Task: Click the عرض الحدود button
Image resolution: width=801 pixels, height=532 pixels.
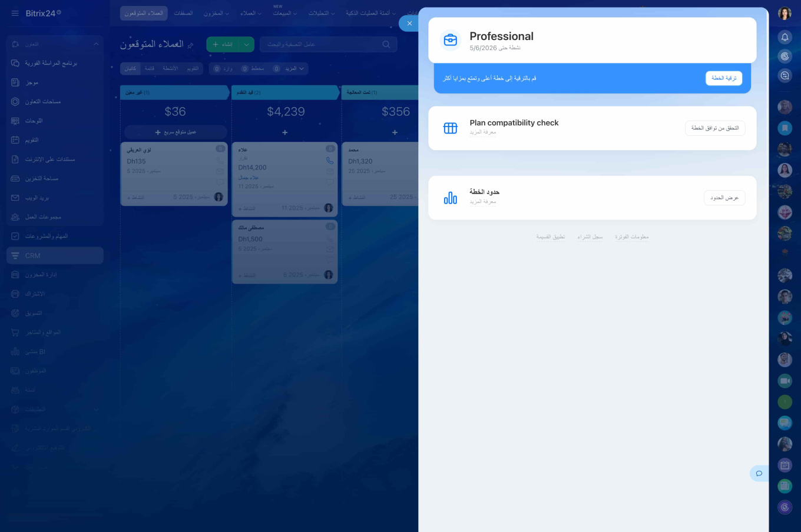Action: [x=724, y=198]
